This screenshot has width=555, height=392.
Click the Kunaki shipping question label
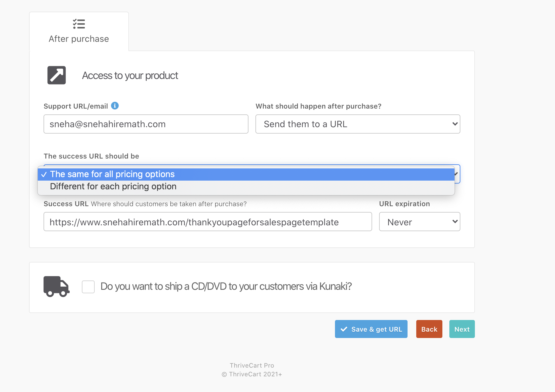(x=226, y=286)
